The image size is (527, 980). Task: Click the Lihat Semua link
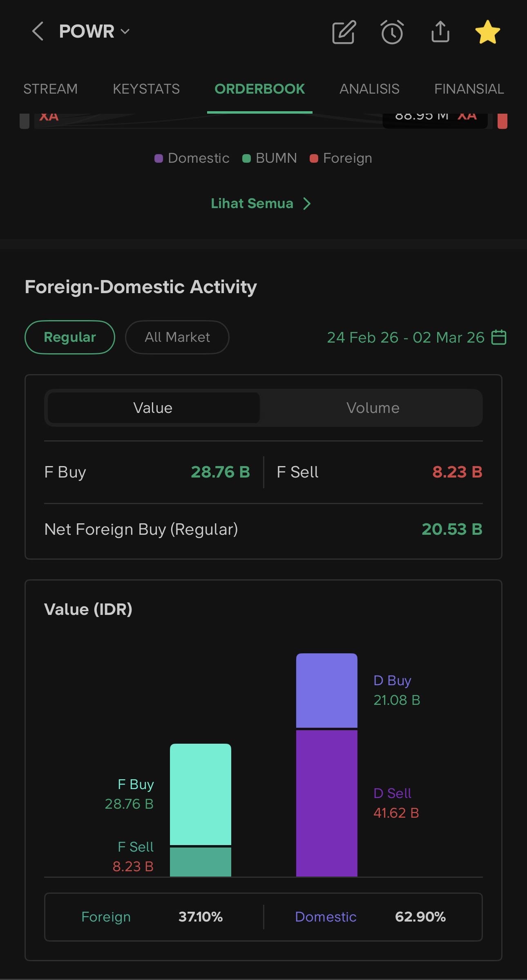pos(252,204)
